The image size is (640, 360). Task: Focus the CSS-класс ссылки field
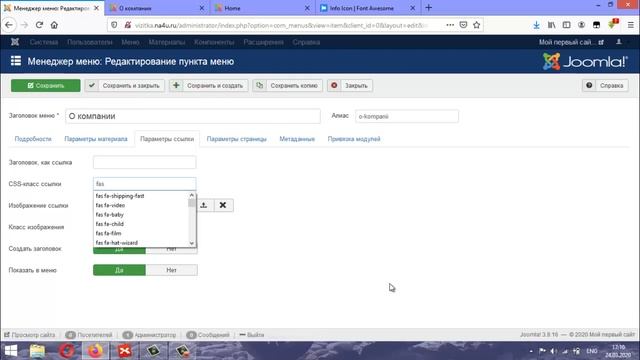click(x=144, y=184)
